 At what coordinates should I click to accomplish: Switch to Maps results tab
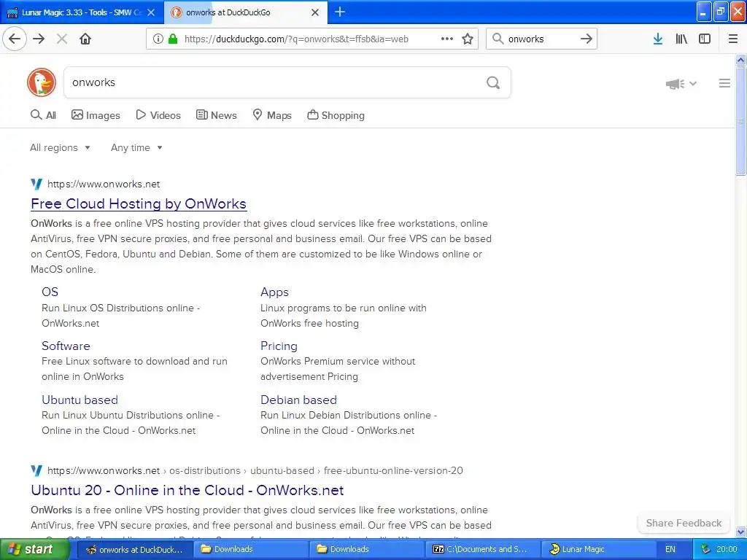click(272, 115)
